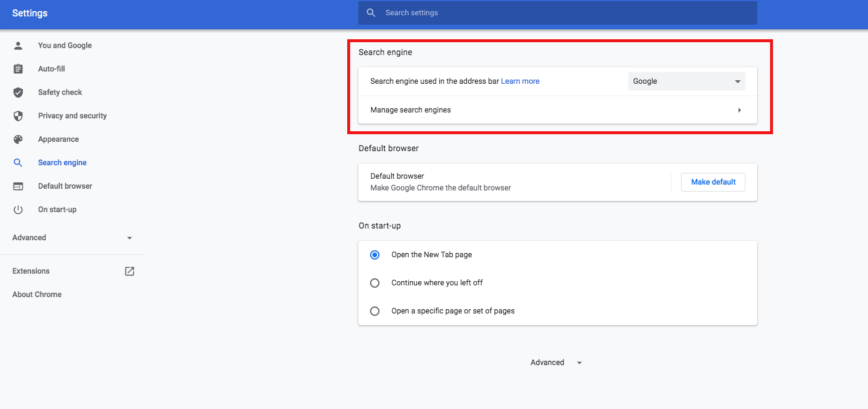This screenshot has width=868, height=409.
Task: Click the Settings title in header
Action: coord(30,13)
